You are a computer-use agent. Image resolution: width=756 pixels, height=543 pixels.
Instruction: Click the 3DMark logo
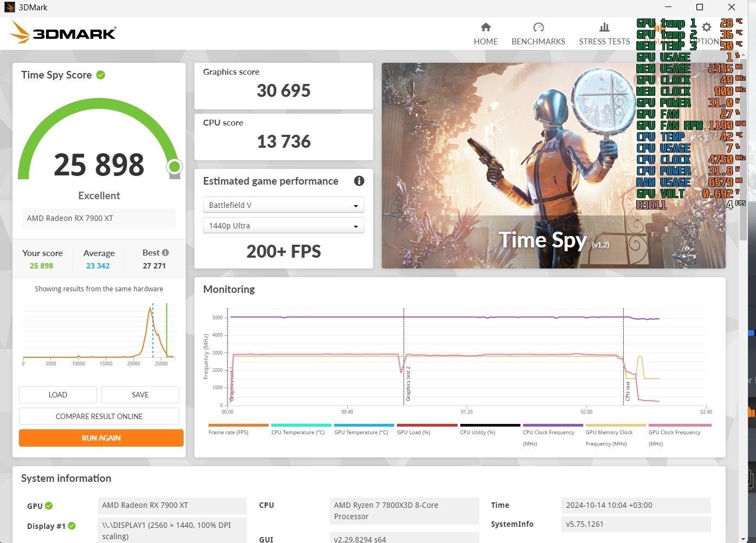point(63,33)
